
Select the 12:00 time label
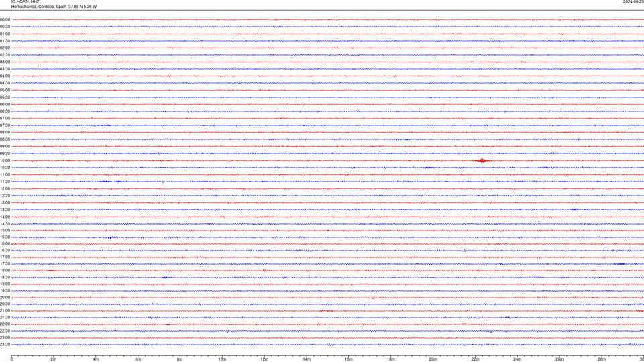5,189
